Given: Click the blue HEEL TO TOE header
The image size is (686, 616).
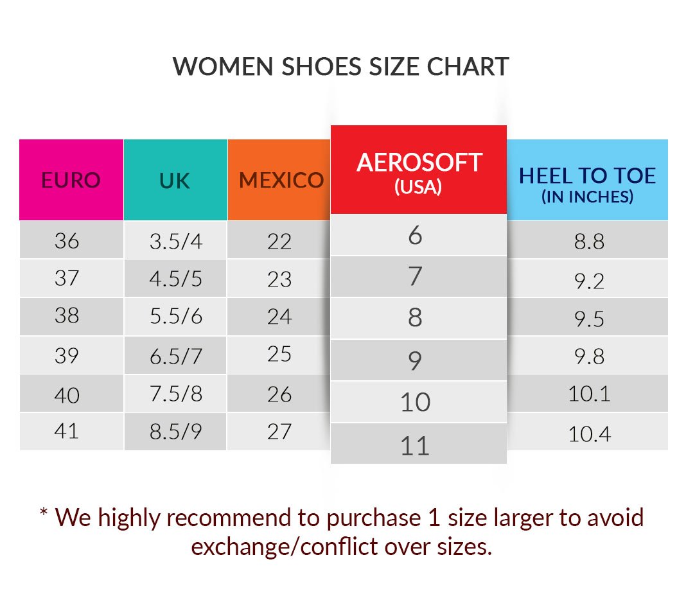Looking at the screenshot, I should coord(587,181).
